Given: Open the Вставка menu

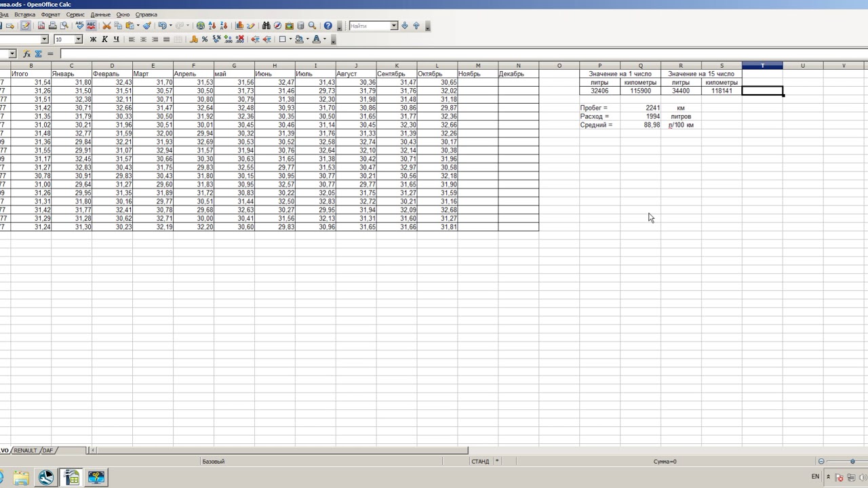Looking at the screenshot, I should pos(24,14).
